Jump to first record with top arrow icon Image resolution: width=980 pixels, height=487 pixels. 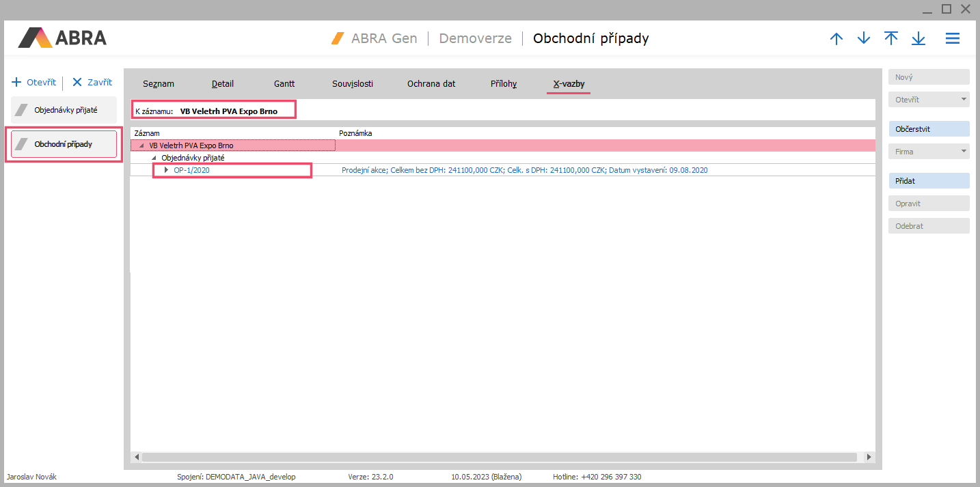(x=891, y=38)
